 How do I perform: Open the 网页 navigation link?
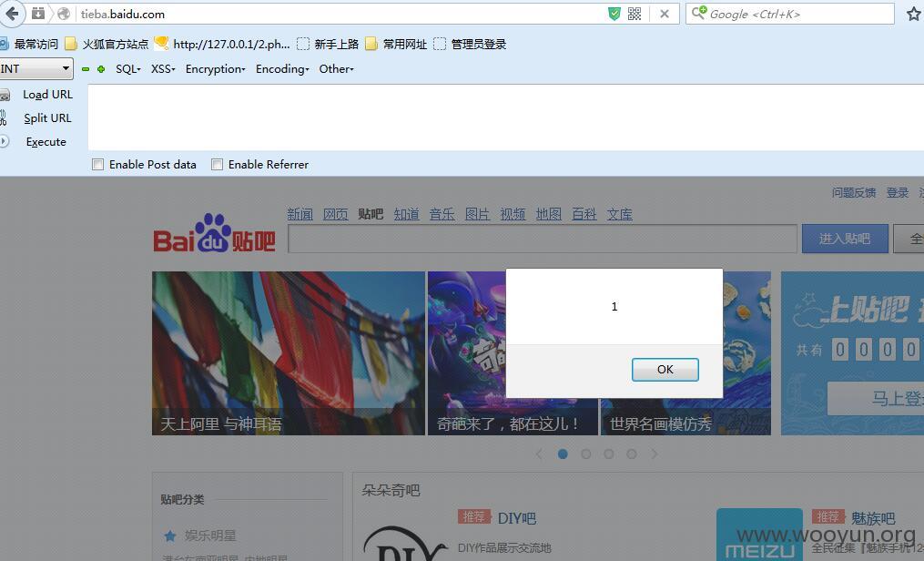click(x=335, y=214)
